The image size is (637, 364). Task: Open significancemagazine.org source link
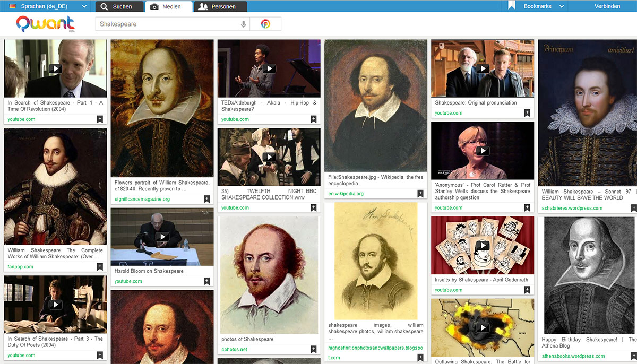coord(142,199)
